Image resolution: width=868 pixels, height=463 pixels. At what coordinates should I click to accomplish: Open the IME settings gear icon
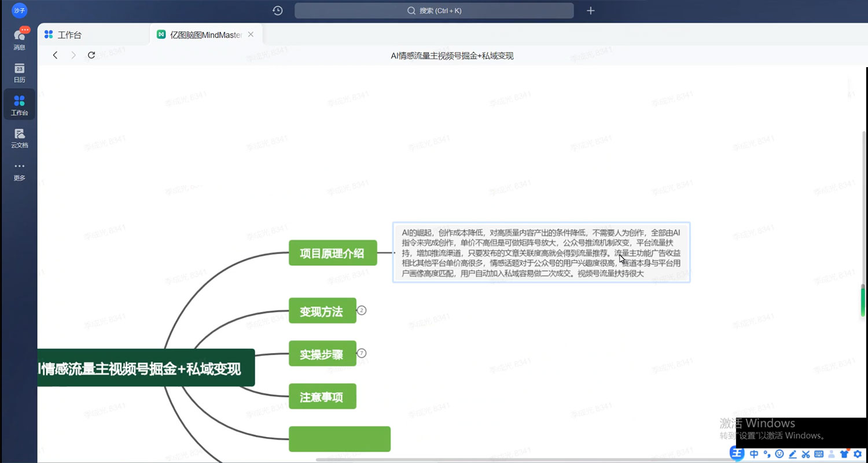[x=858, y=454]
